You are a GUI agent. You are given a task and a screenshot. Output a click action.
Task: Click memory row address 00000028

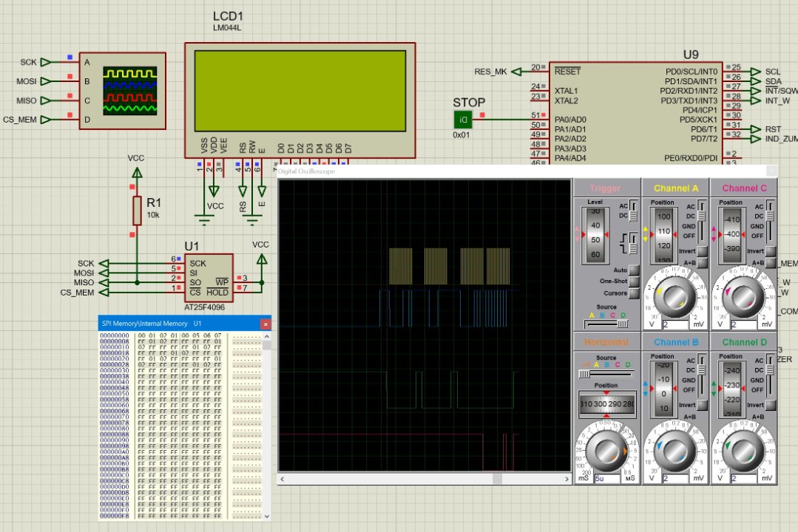tap(115, 365)
